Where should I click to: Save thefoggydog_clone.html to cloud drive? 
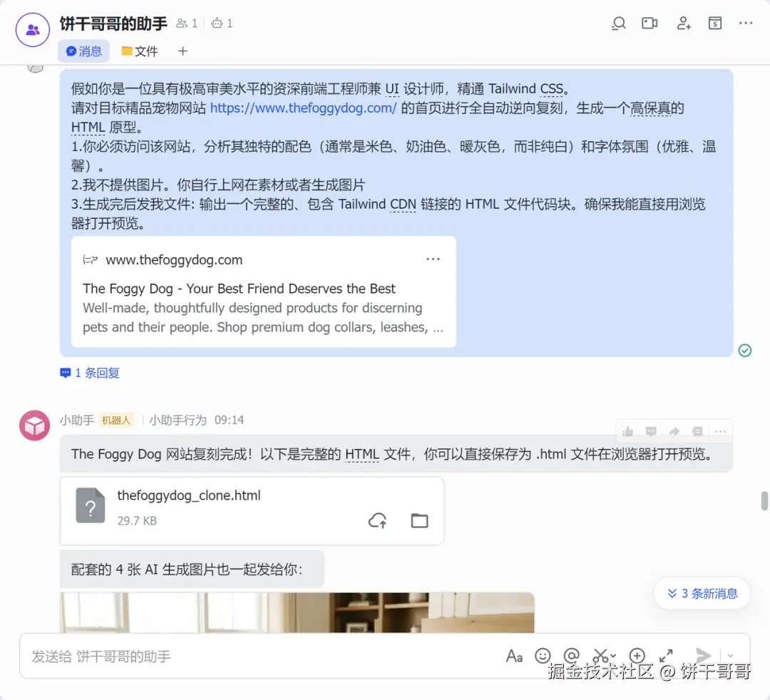(377, 520)
